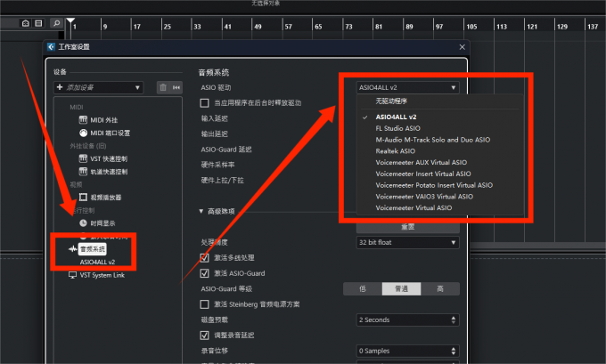Click the 0 Samples value field
606x364 pixels.
(x=402, y=351)
